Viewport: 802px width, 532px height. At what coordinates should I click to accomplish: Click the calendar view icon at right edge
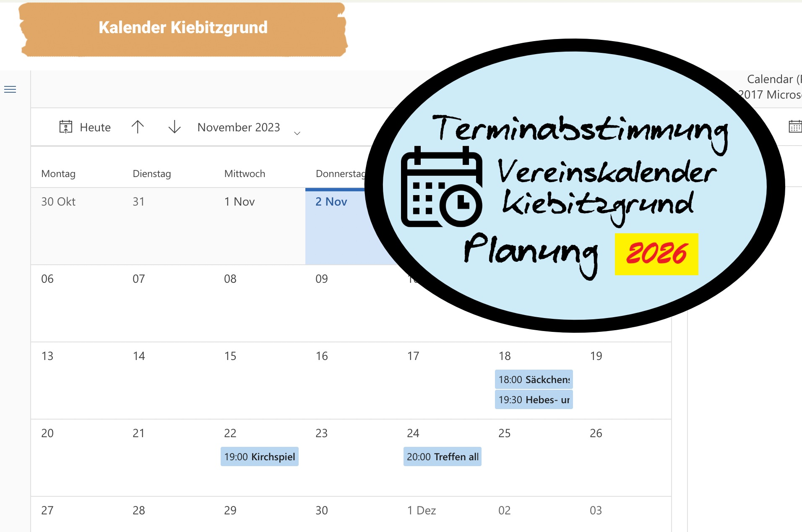[x=795, y=127]
